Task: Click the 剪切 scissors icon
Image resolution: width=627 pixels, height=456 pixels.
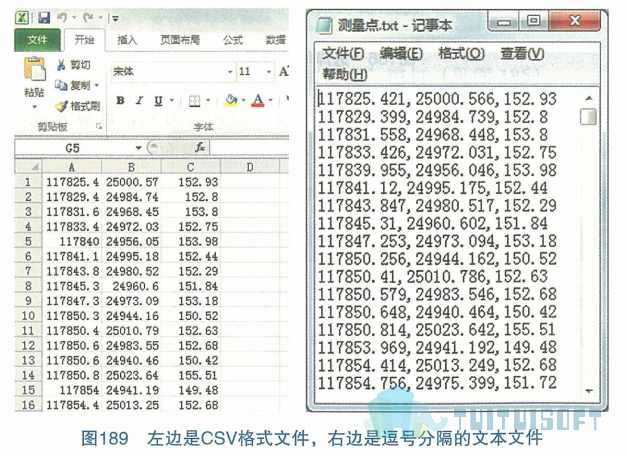Action: point(61,65)
